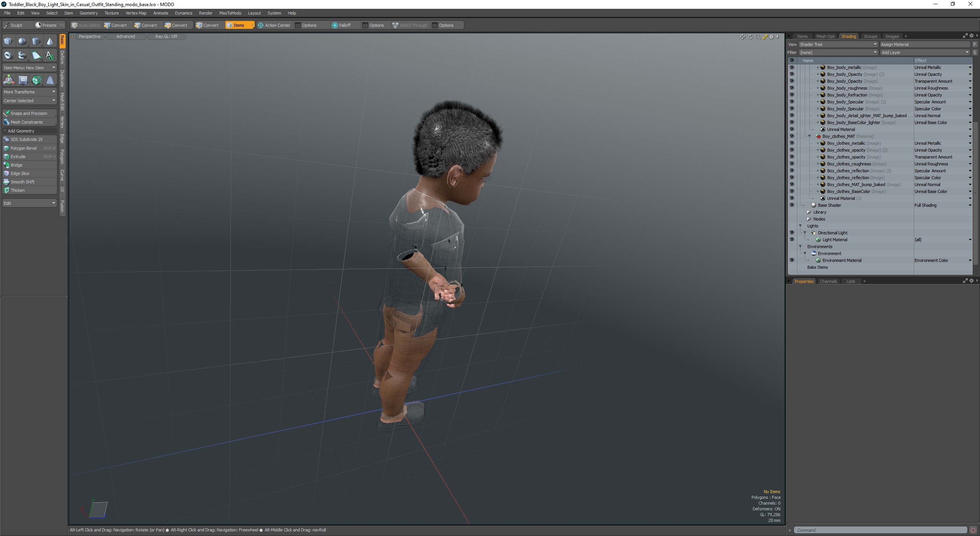Open the MaxToModo menu
The image size is (980, 536).
coord(230,13)
